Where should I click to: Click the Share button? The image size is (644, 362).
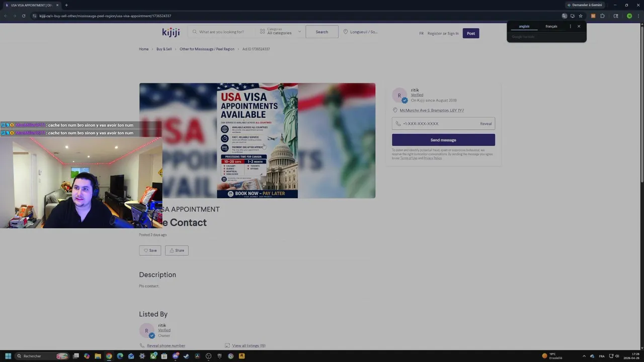[177, 250]
